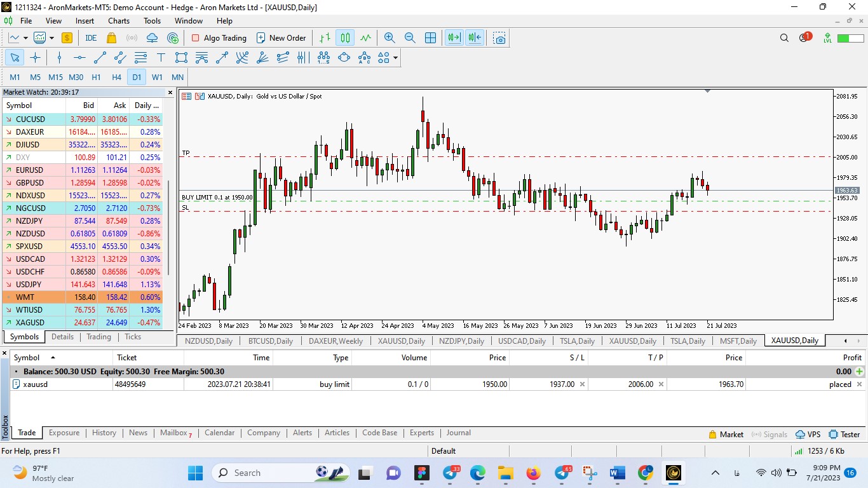Zoom in on the chart
868x488 pixels.
(x=390, y=38)
